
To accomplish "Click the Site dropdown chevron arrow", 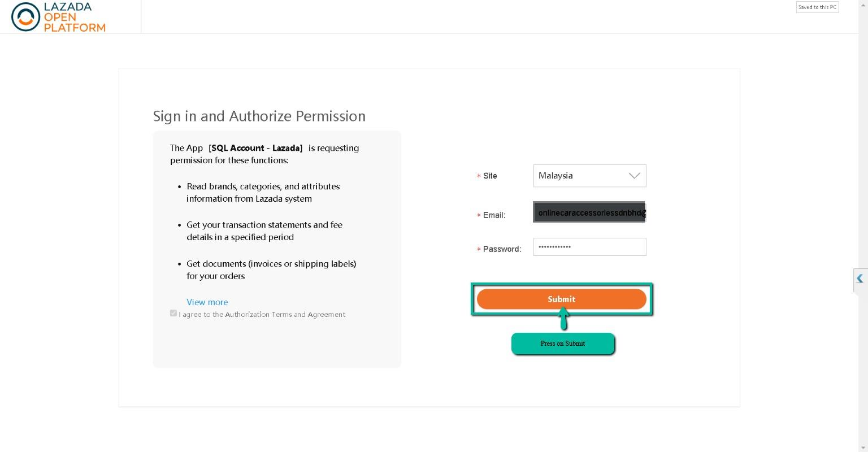I will tap(634, 176).
